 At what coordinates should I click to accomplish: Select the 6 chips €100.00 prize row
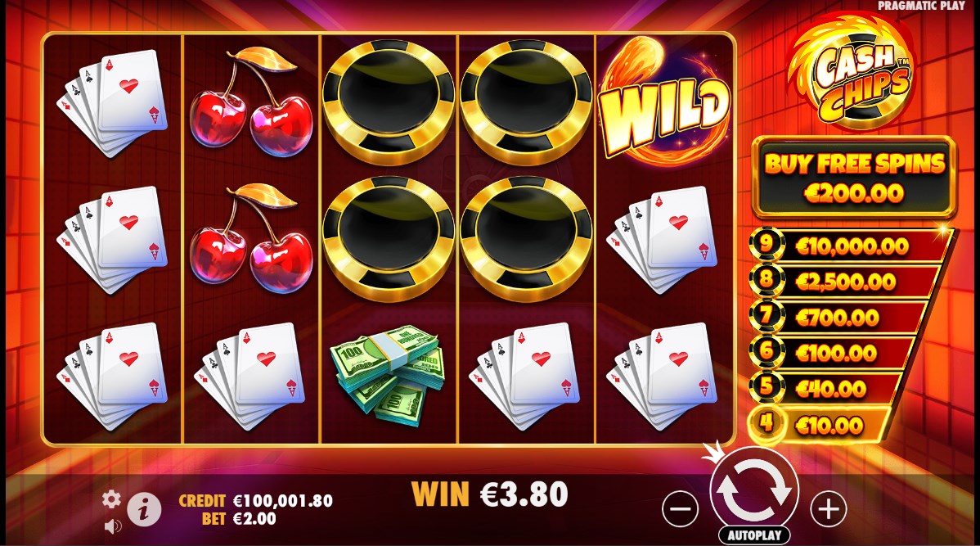click(831, 354)
